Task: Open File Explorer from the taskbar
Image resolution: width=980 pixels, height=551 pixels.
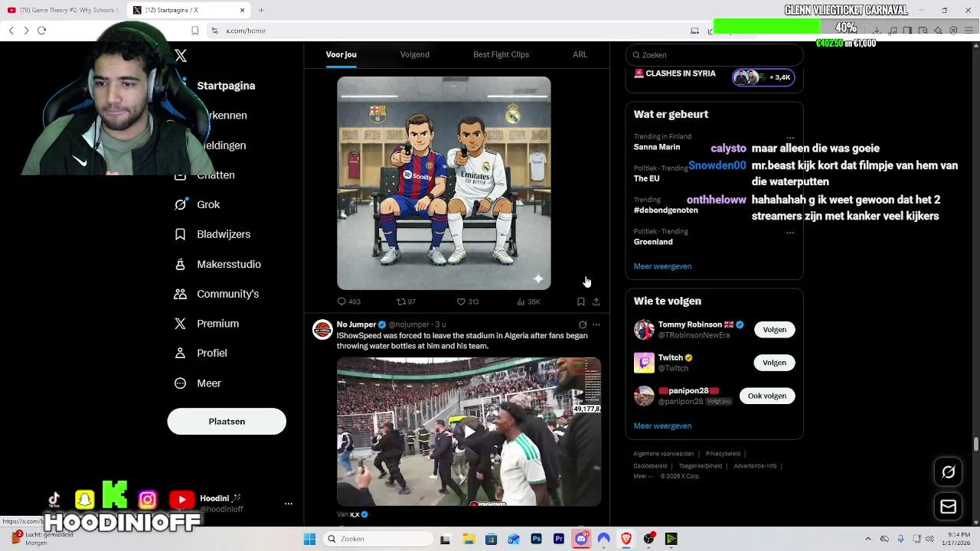Action: coord(468,539)
